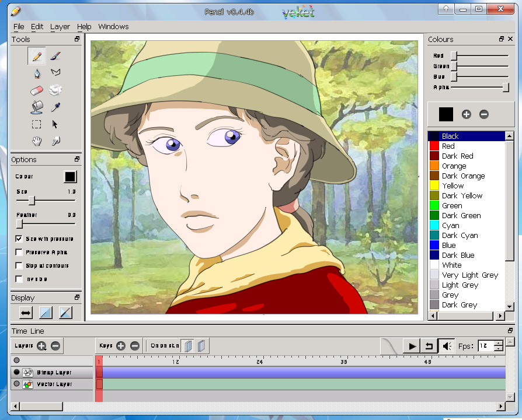Undock the Options panel

77,159
